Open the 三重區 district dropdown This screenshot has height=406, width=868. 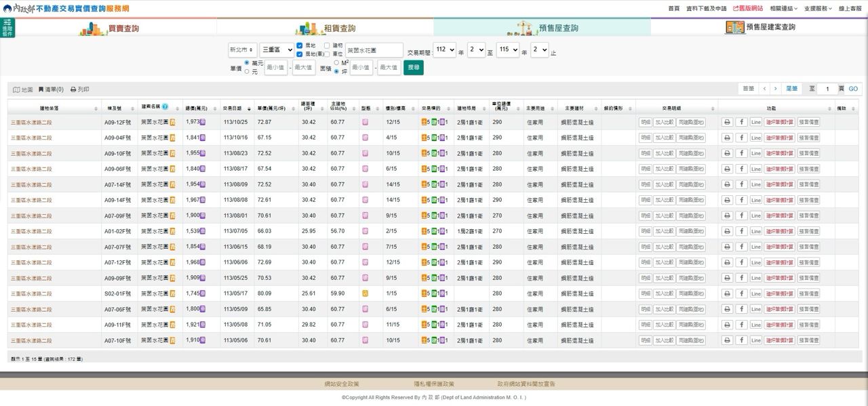click(x=277, y=50)
